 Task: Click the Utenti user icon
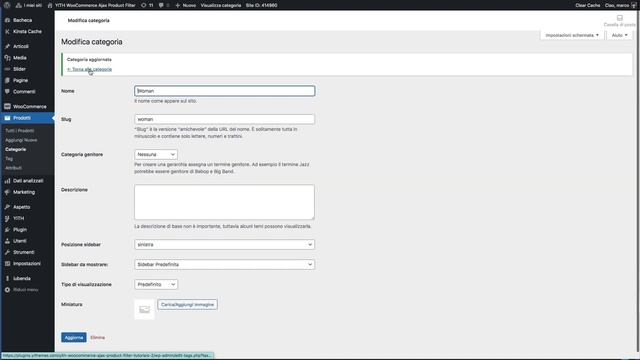7,241
